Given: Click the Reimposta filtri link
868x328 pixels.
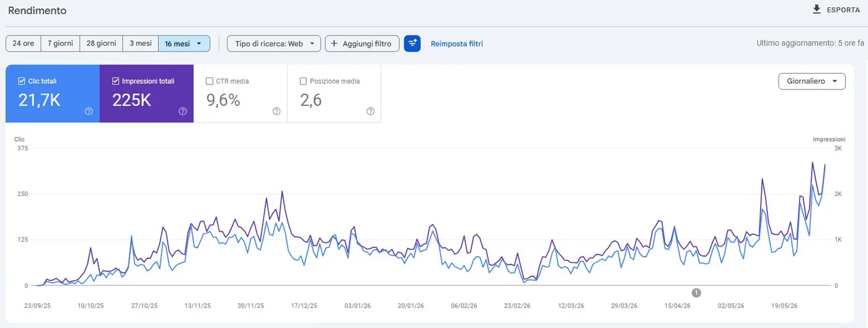Looking at the screenshot, I should 457,43.
